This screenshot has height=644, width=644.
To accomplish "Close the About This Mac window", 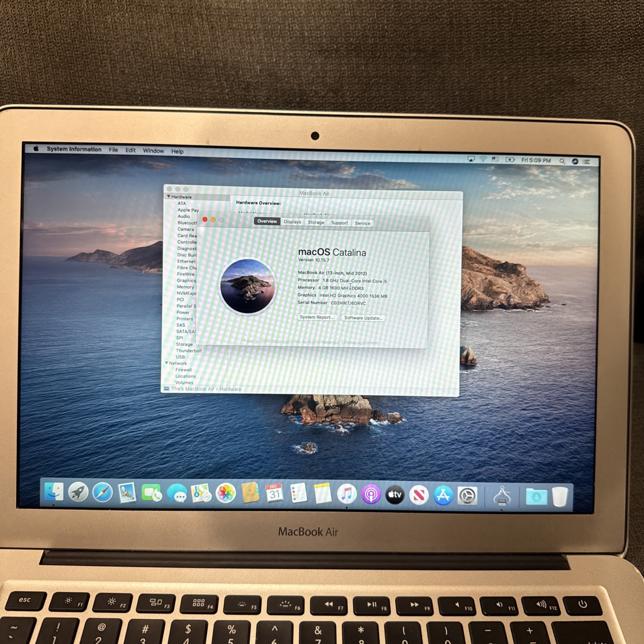I will tap(205, 219).
